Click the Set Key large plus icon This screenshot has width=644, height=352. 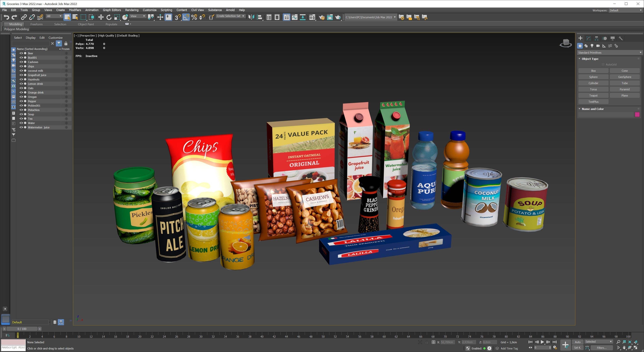pyautogui.click(x=565, y=345)
